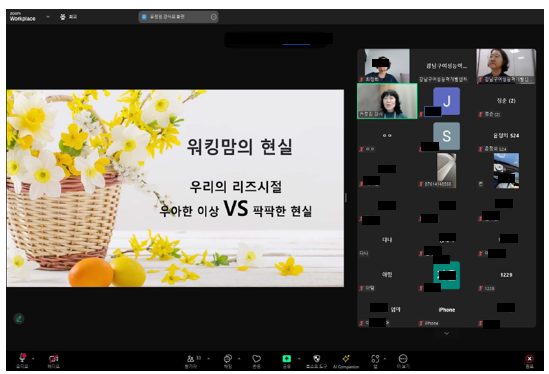The height and width of the screenshot is (374, 549).
Task: Grab the divider handle beside shared slide
Action: point(346,198)
